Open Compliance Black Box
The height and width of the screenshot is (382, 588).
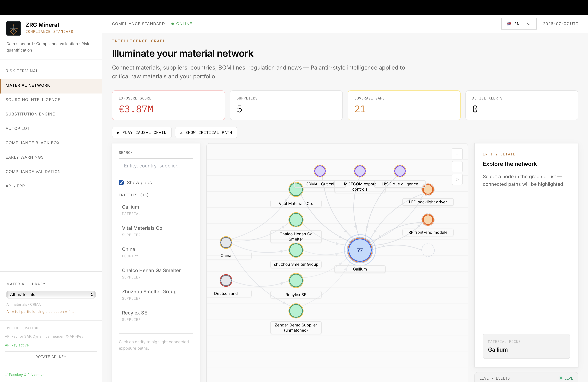click(51, 143)
